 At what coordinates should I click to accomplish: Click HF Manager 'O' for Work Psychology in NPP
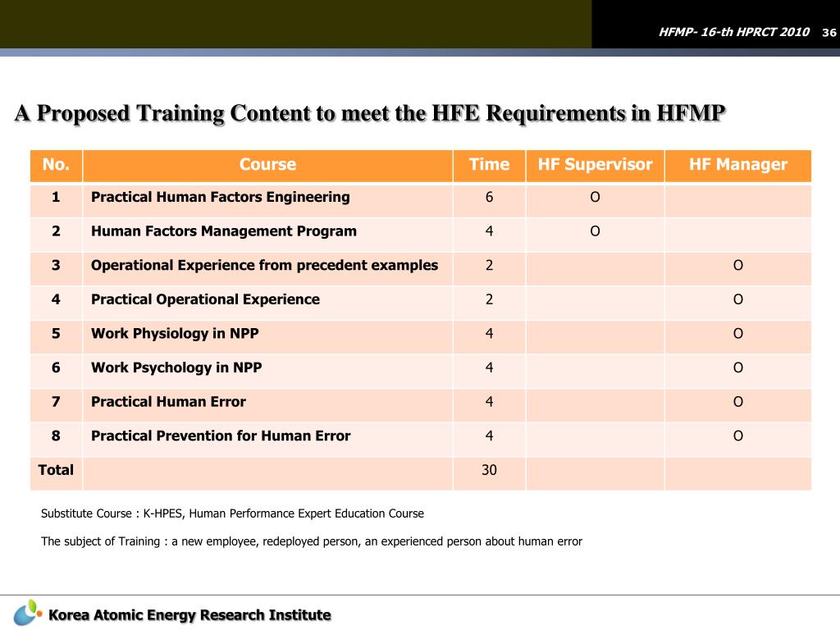[x=738, y=368]
